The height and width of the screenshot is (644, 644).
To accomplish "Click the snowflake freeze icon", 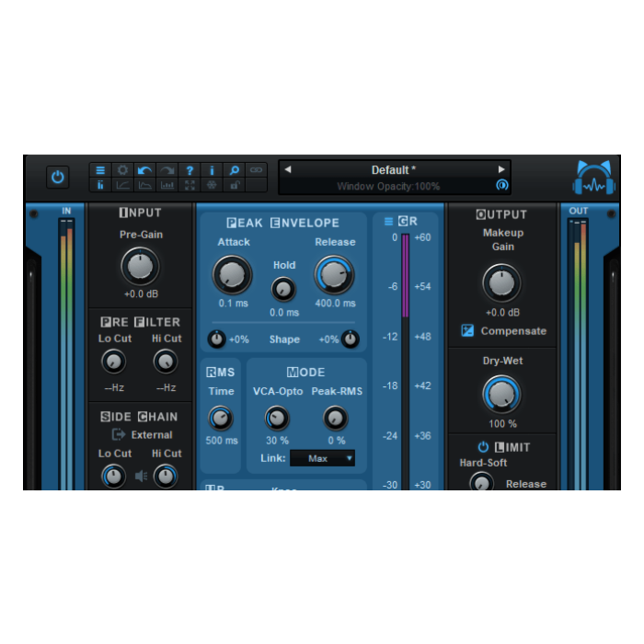I will pyautogui.click(x=212, y=185).
